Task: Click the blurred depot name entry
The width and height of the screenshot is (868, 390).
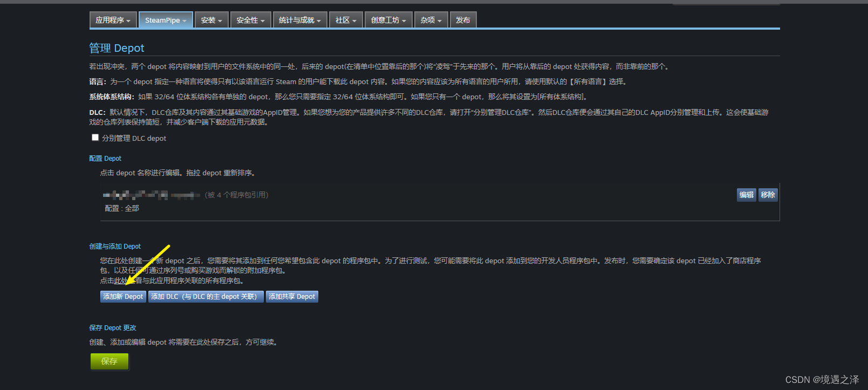Action: [152, 195]
